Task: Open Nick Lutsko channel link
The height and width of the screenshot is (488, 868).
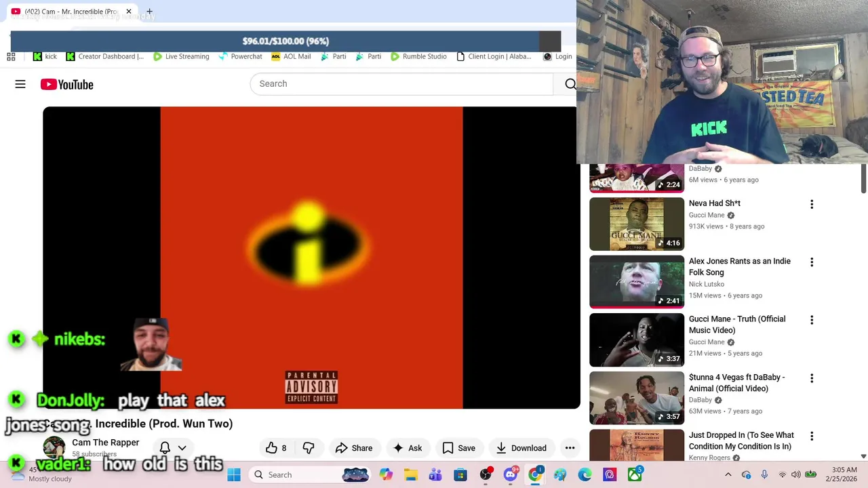Action: coord(707,284)
